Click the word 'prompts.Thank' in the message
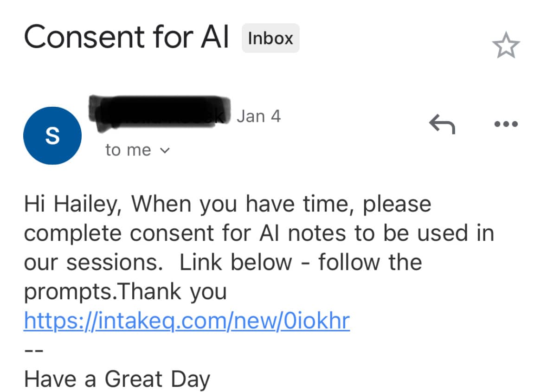 coord(103,292)
